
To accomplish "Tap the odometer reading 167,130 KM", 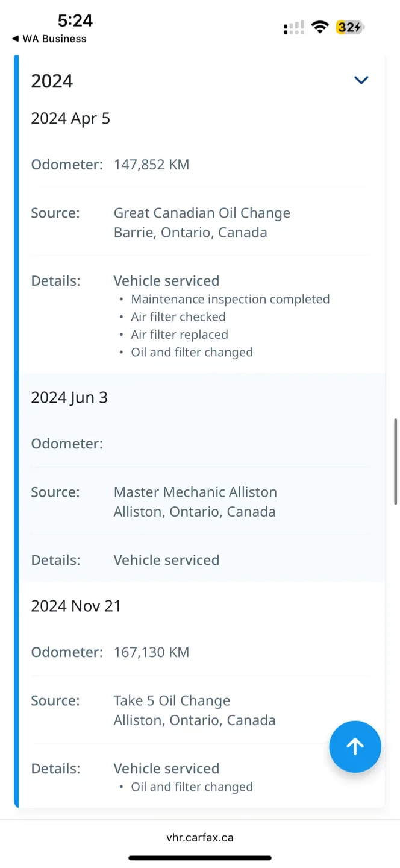I will [x=151, y=652].
